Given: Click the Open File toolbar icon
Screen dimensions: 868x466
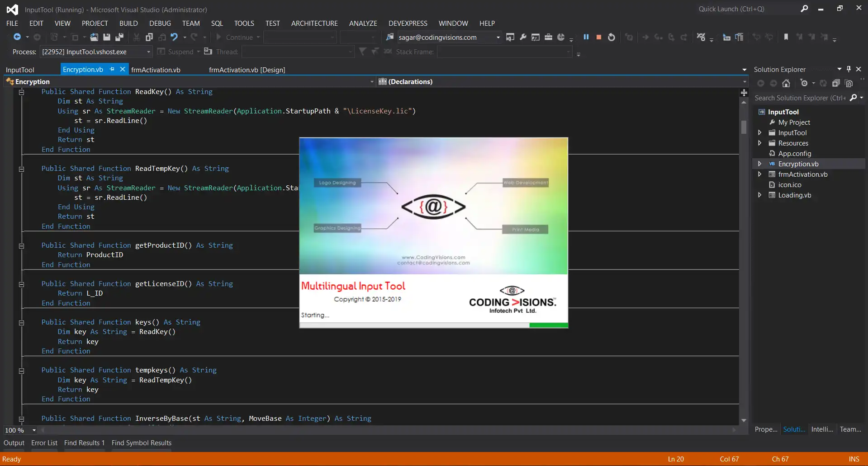Looking at the screenshot, I should pos(94,37).
